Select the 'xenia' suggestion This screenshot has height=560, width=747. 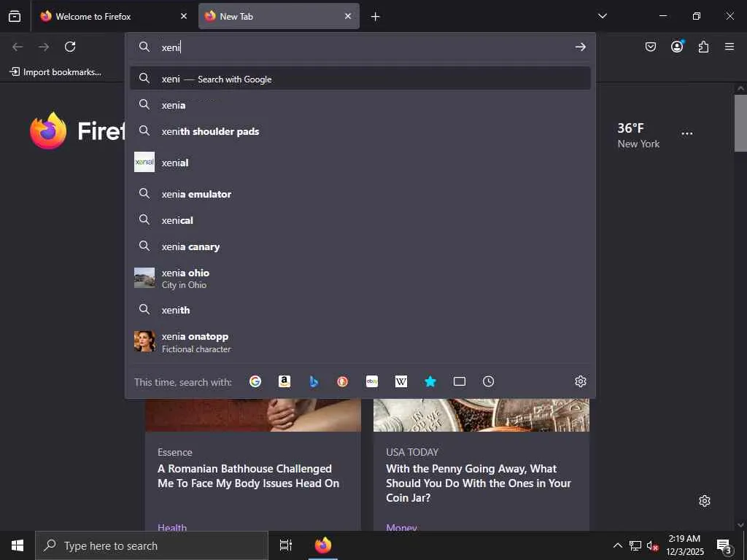point(360,105)
